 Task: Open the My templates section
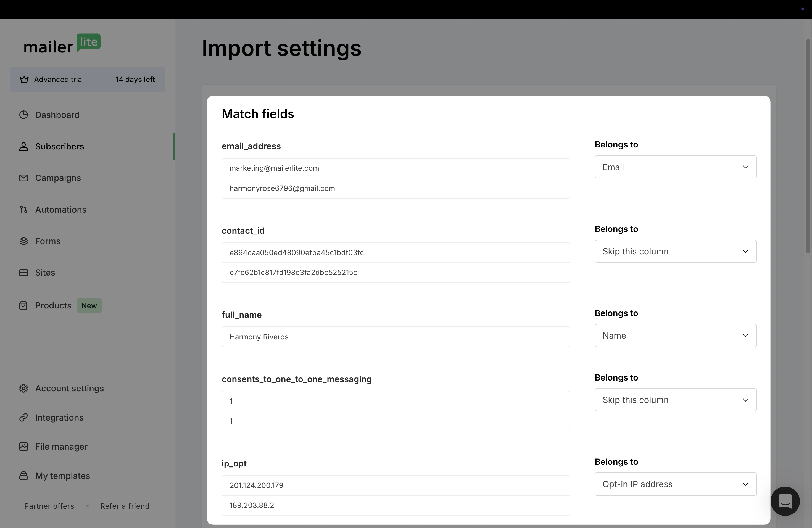coord(62,476)
